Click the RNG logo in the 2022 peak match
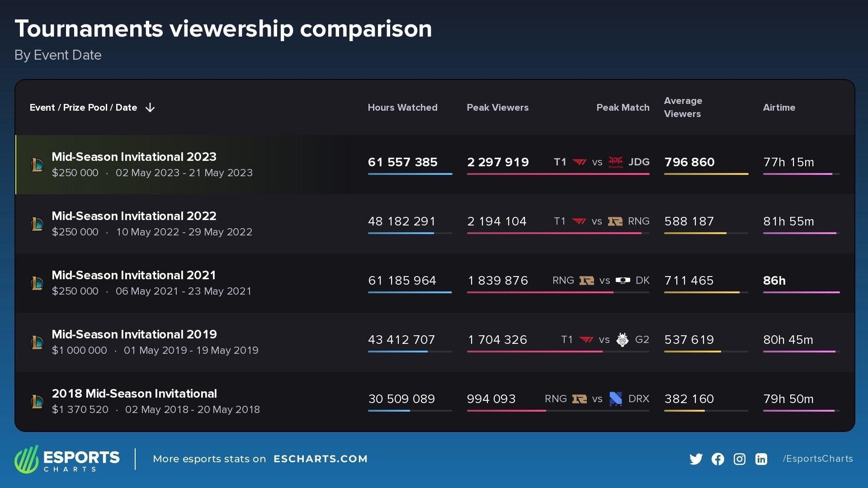The width and height of the screenshot is (868, 488). point(615,221)
